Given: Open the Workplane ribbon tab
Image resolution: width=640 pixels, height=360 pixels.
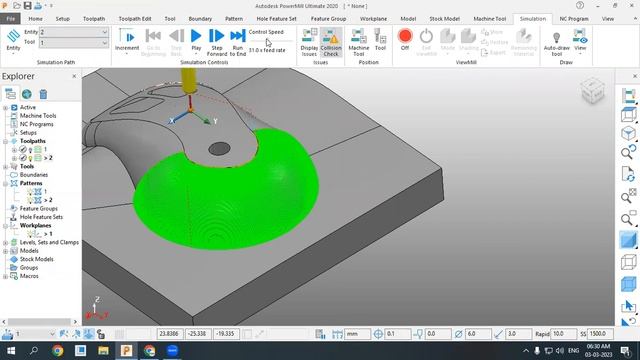Looking at the screenshot, I should (x=373, y=19).
